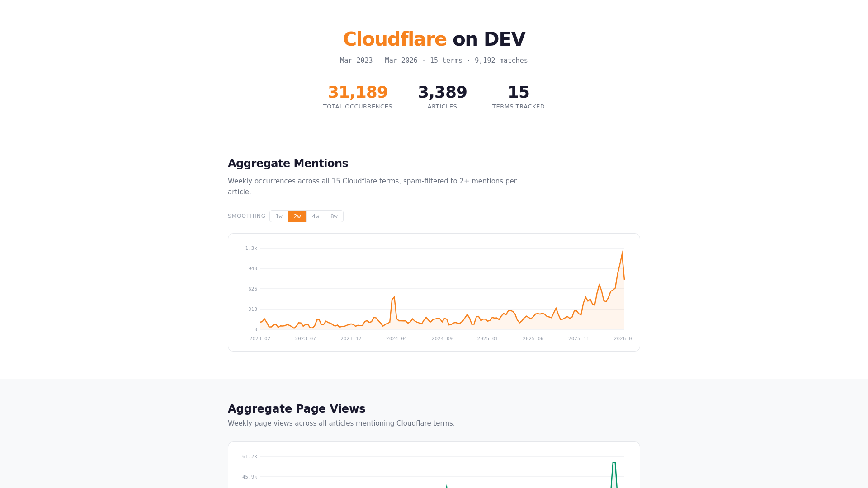Click the 2023-02 x-axis label
The width and height of the screenshot is (868, 488).
point(260,338)
